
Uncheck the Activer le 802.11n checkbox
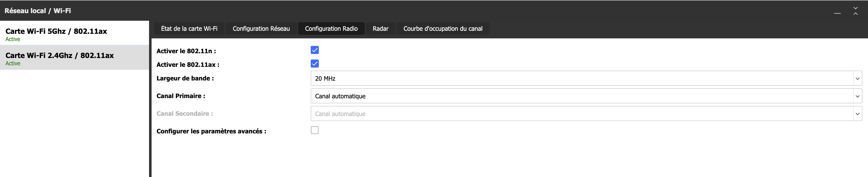pos(315,50)
